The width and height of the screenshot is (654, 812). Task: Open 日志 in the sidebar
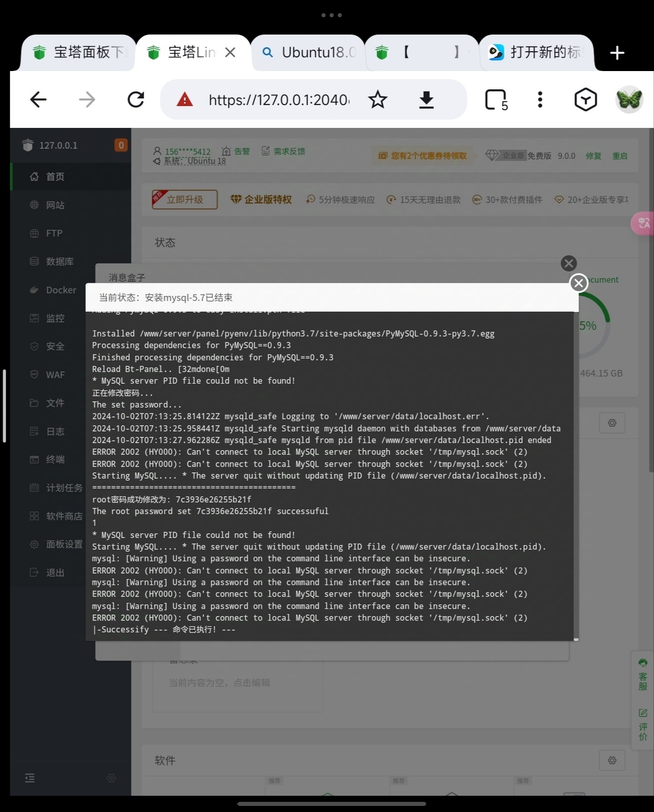coord(55,431)
